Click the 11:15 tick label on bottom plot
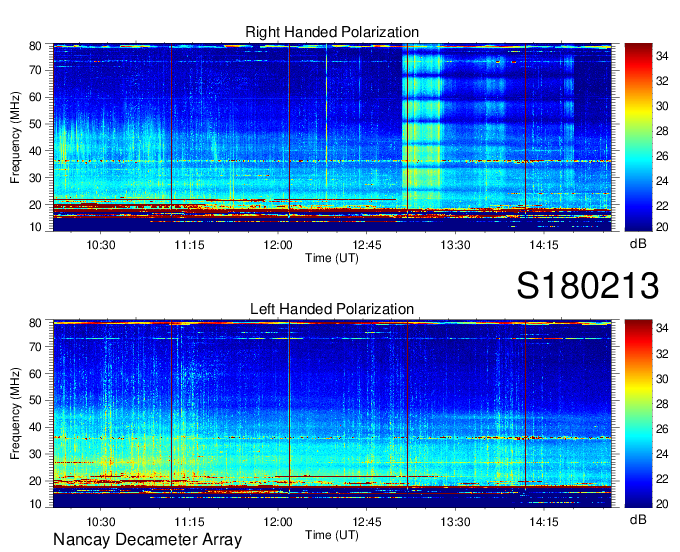Image resolution: width=680 pixels, height=552 pixels. coord(189,522)
